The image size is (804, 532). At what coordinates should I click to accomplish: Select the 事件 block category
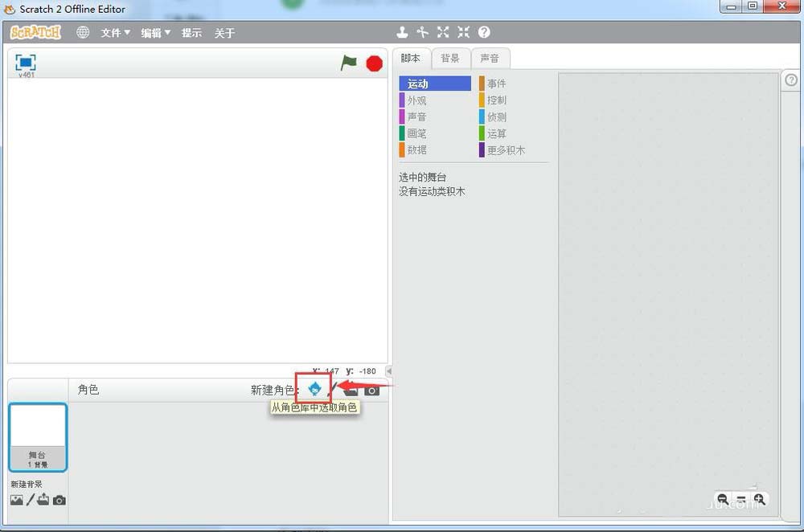point(515,84)
